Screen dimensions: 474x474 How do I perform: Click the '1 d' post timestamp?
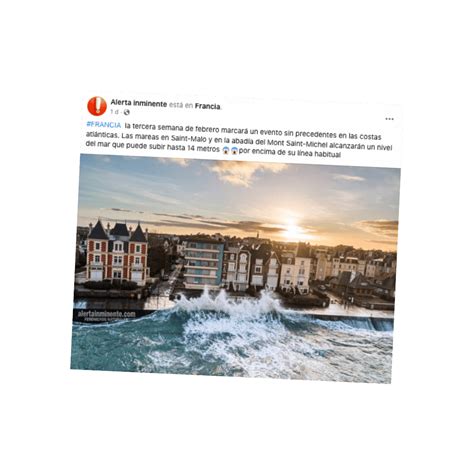point(114,112)
